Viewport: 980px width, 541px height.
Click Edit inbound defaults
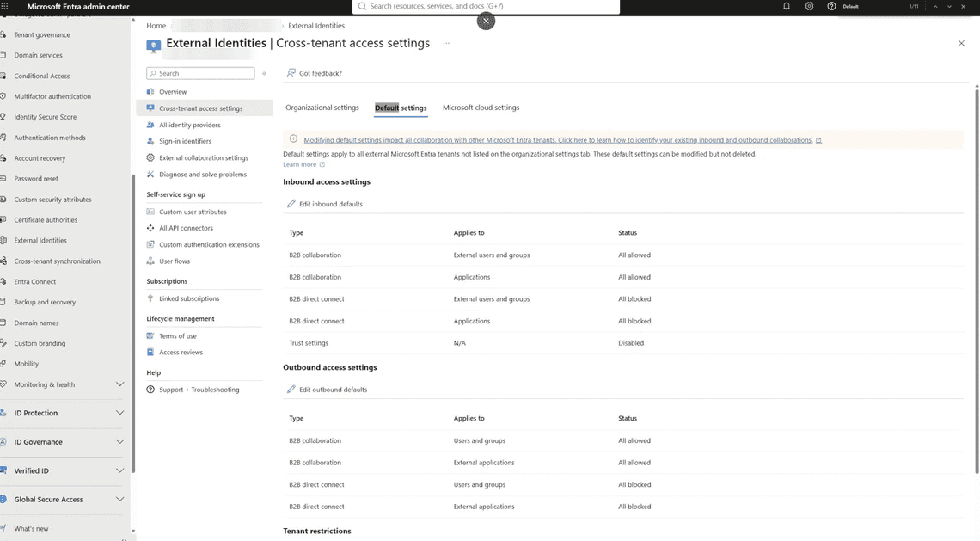(324, 204)
